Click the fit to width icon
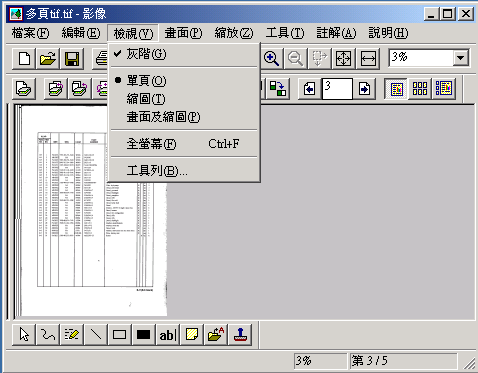The width and height of the screenshot is (478, 373). [x=368, y=59]
